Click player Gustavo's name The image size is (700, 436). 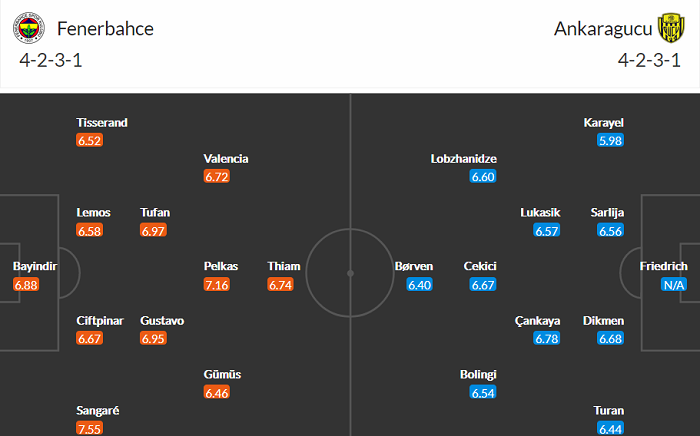(x=162, y=321)
